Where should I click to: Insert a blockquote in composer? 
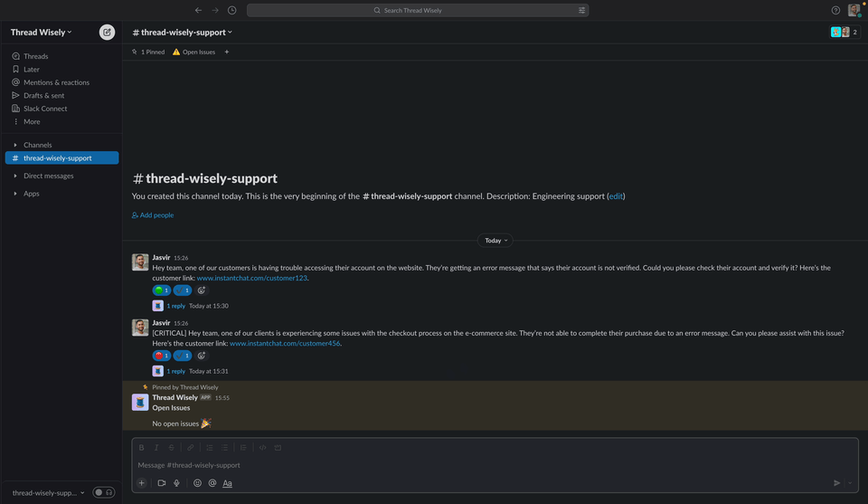coord(243,448)
